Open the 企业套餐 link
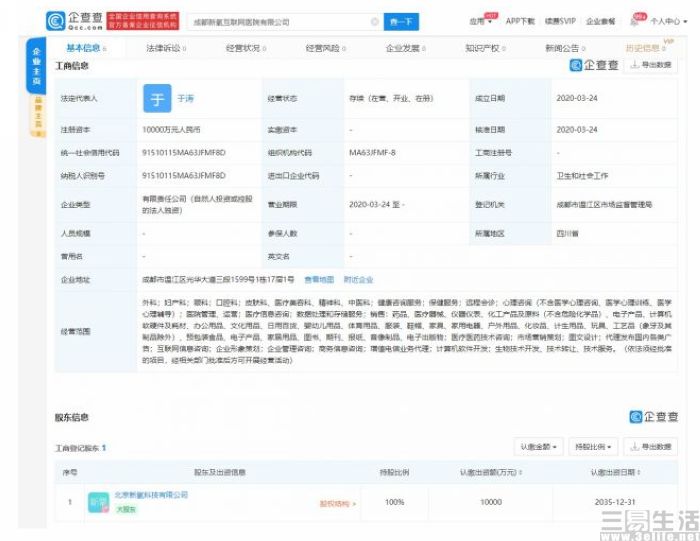700x541 pixels. (x=600, y=21)
